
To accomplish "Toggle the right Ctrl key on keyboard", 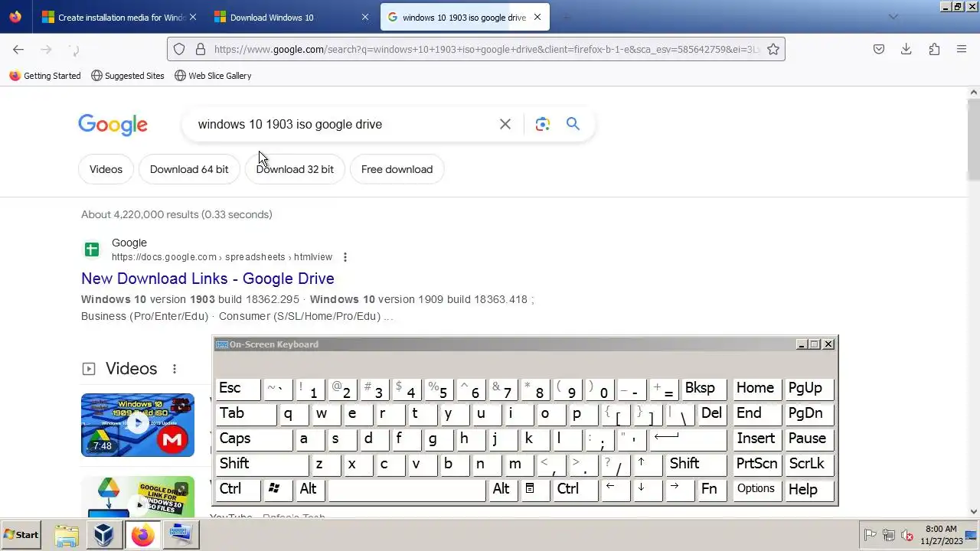I will coord(576,490).
